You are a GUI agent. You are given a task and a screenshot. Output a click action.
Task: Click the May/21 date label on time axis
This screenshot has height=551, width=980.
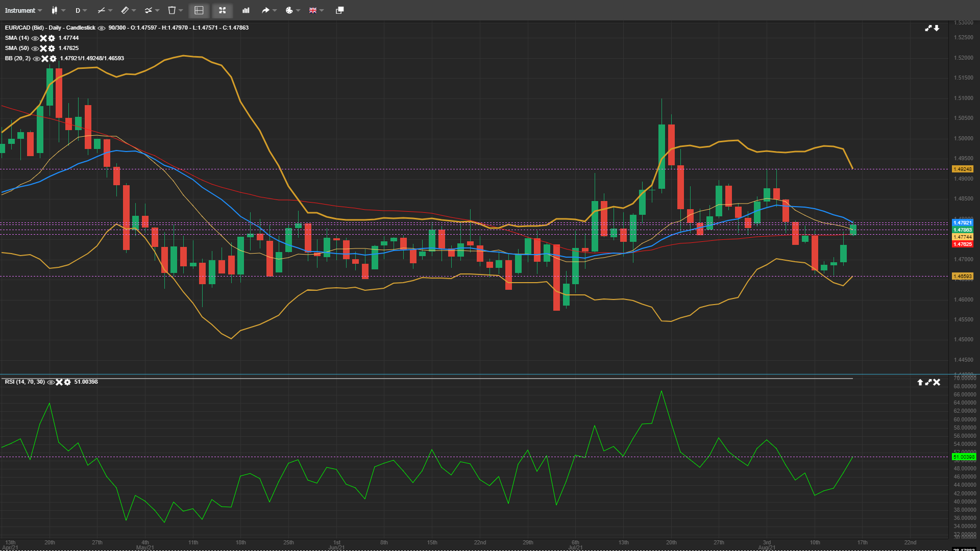(x=145, y=547)
